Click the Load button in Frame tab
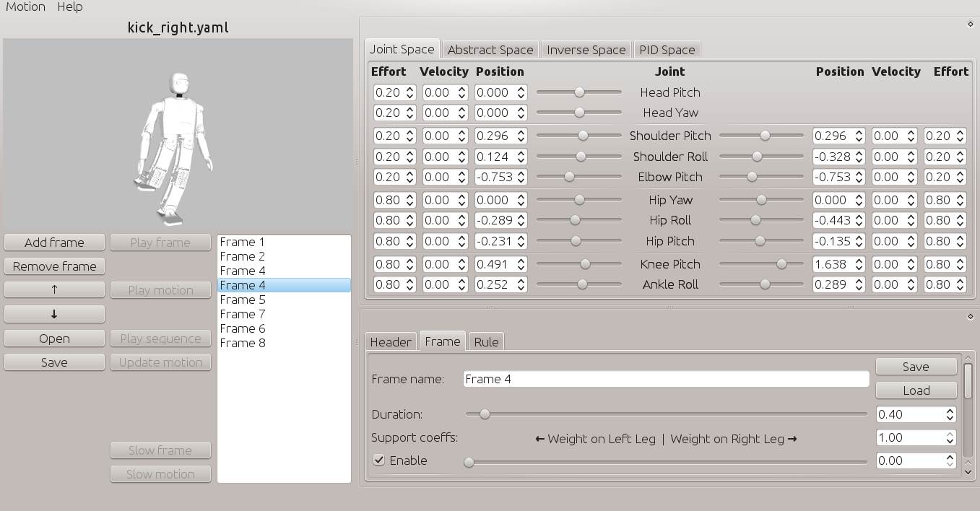Screen dimensions: 980x511 916,390
